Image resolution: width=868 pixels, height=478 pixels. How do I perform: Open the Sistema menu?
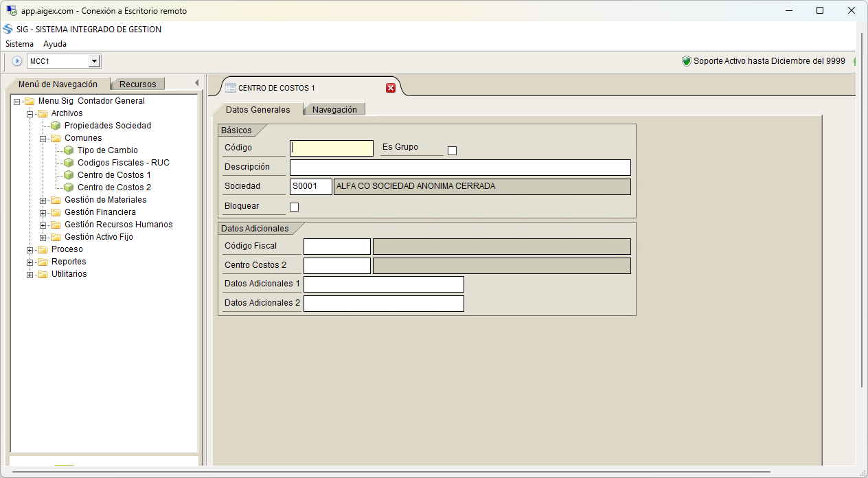pos(19,44)
